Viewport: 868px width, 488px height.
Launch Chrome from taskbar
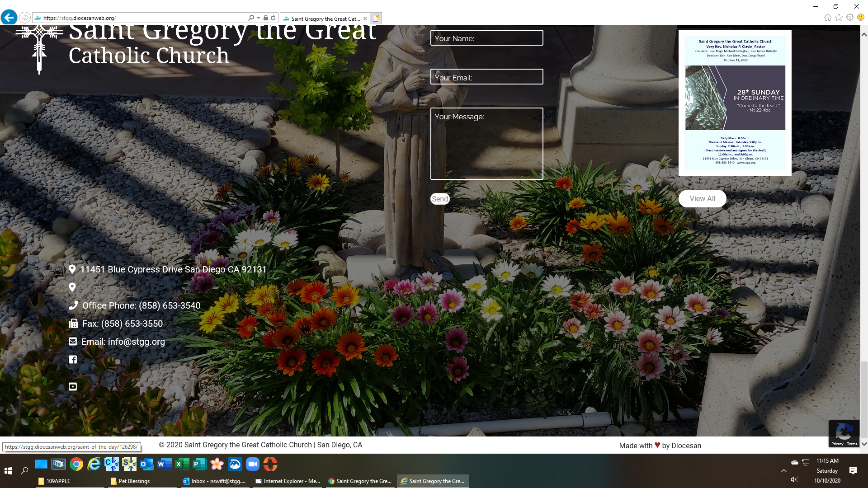[76, 464]
